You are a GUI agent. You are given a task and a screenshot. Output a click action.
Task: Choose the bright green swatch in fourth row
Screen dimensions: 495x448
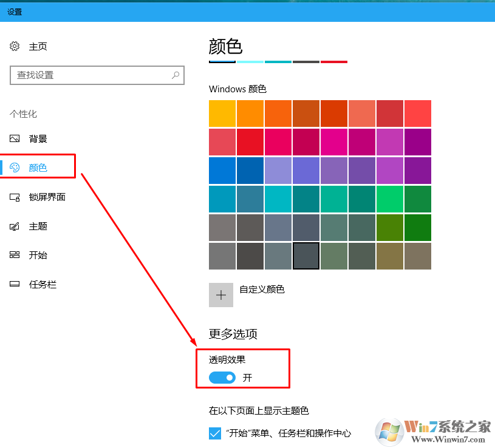click(390, 199)
